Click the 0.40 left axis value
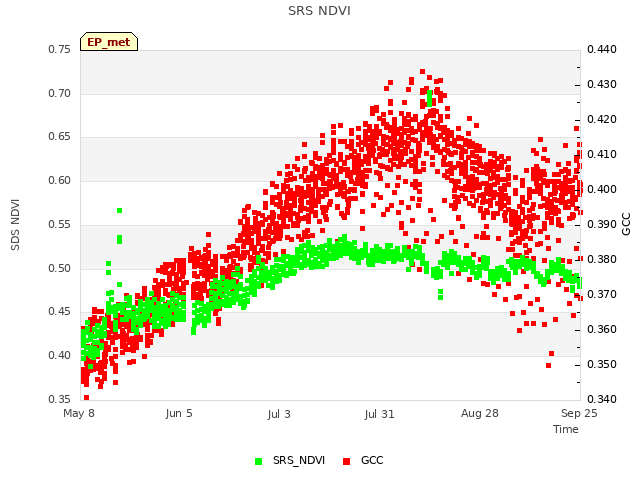The image size is (640, 480). tap(60, 356)
